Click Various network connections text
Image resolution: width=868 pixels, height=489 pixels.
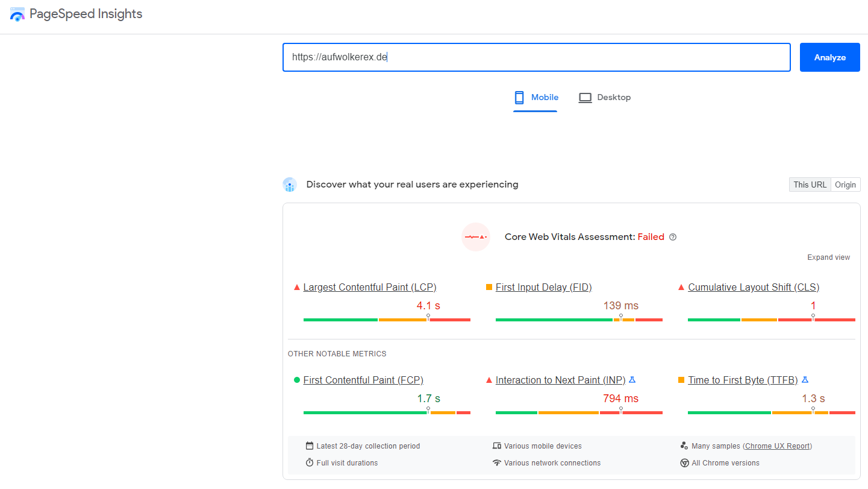click(552, 463)
